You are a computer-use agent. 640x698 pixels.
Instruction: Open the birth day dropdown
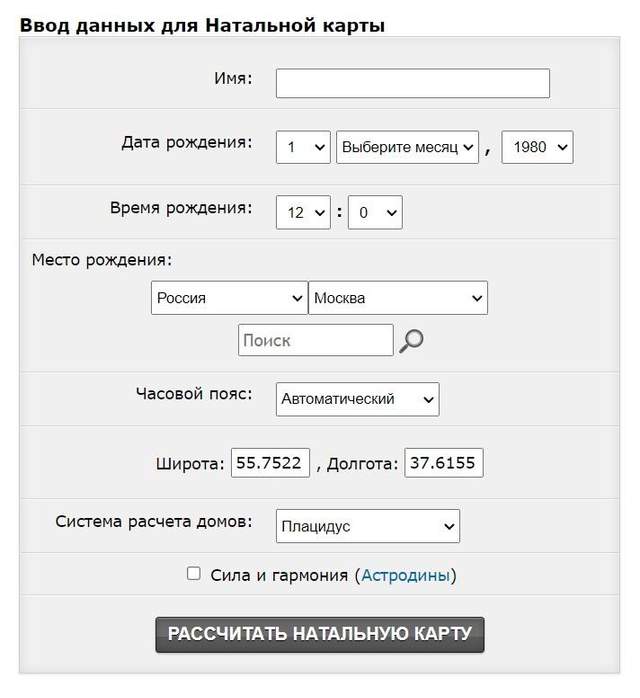[303, 147]
